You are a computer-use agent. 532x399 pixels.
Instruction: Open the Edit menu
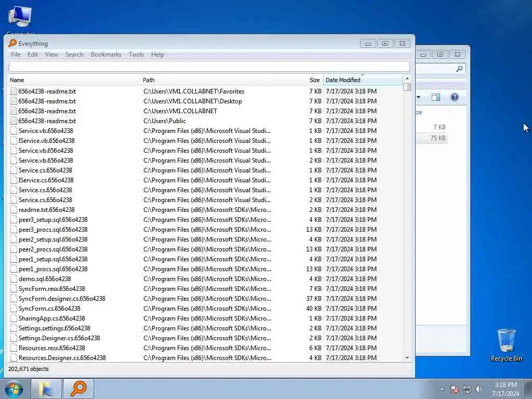(x=33, y=54)
